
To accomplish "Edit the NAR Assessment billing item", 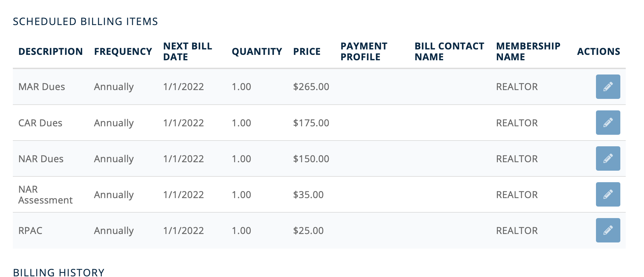I will coord(608,194).
